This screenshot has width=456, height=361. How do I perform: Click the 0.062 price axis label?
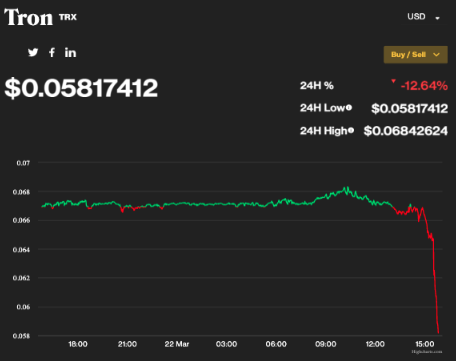point(21,278)
